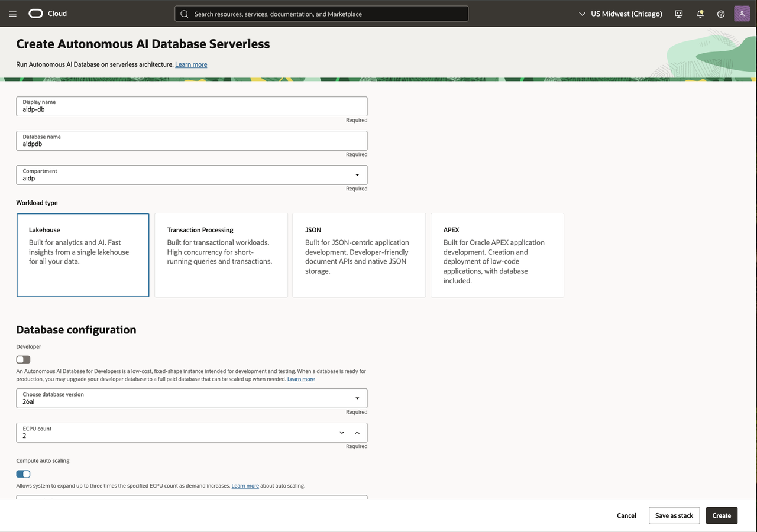The height and width of the screenshot is (532, 757).
Task: Open the user profile avatar
Action: click(x=742, y=14)
